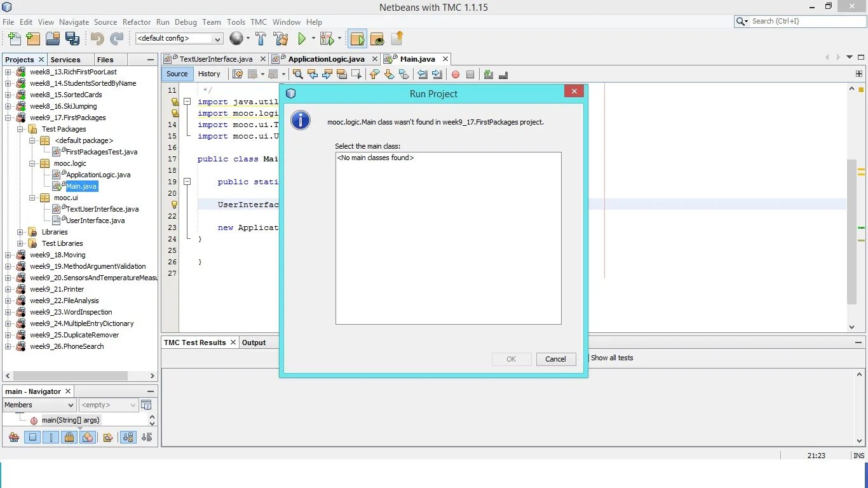
Task: Click the red Start Macro Recording icon
Action: 456,74
